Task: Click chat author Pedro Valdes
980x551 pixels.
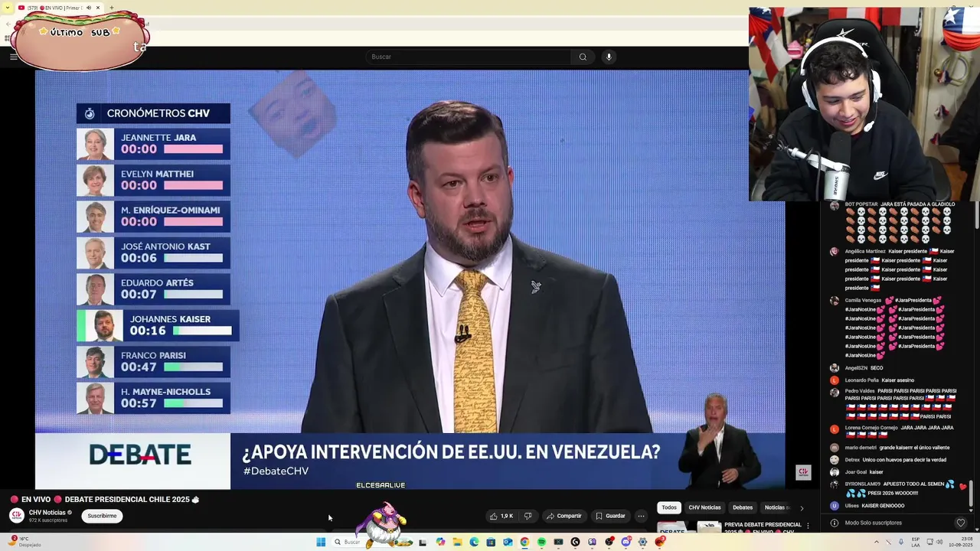Action: (860, 391)
